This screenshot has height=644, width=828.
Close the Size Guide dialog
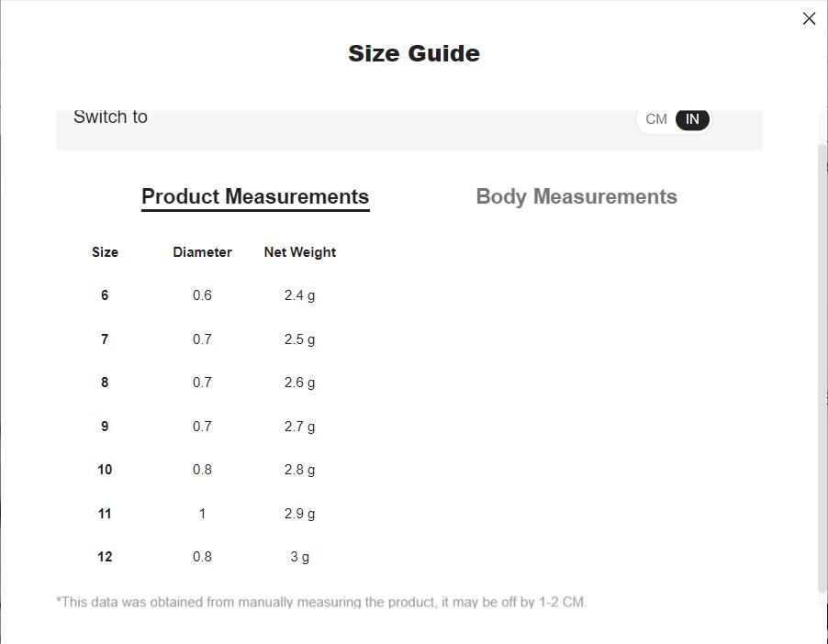tap(809, 18)
